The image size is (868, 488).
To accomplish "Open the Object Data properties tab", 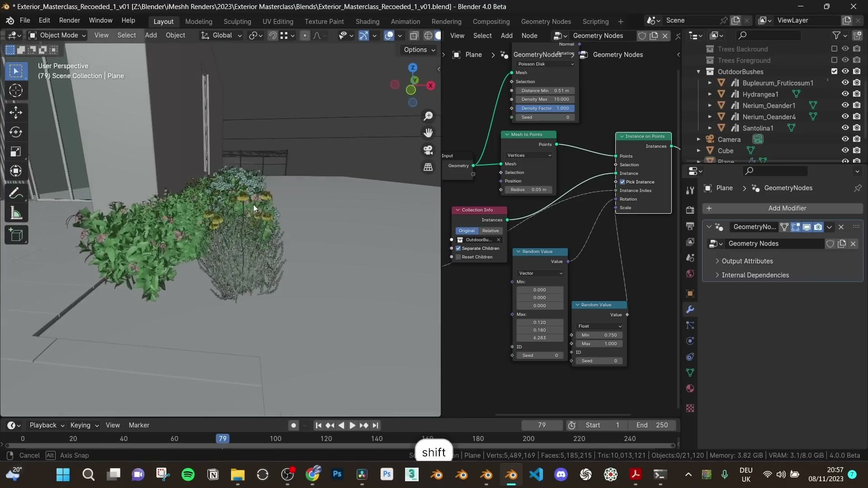I will tap(690, 373).
